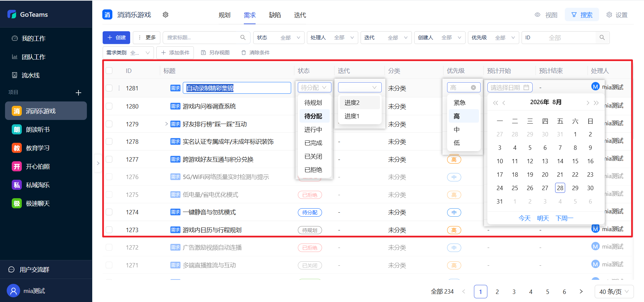Click 另存视图 button
Screen dimensions: 644x302
pyautogui.click(x=215, y=53)
